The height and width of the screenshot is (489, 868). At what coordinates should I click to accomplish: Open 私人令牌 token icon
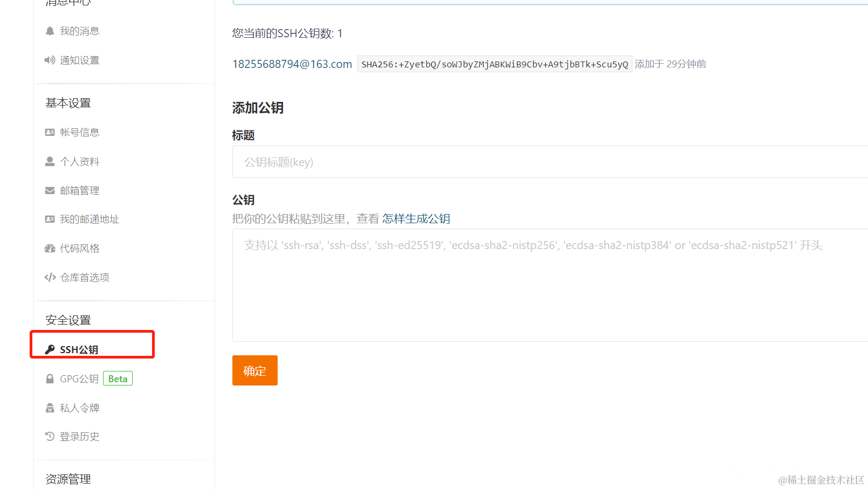click(50, 408)
